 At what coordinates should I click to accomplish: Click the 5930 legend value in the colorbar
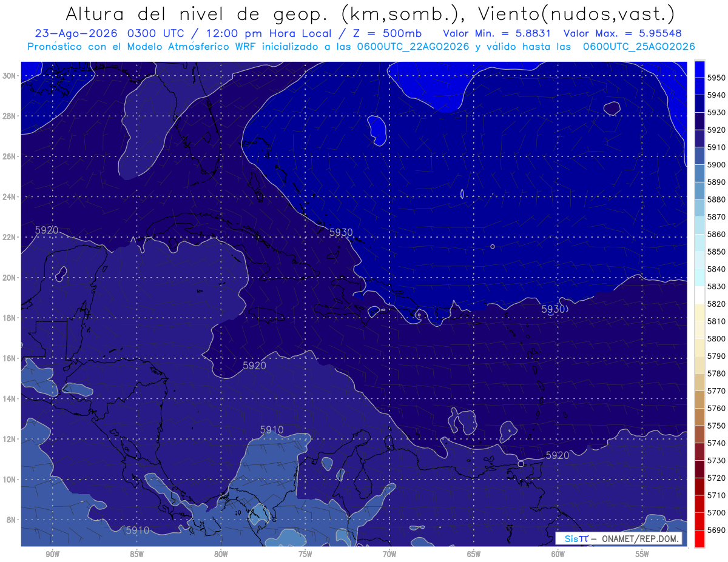point(716,112)
